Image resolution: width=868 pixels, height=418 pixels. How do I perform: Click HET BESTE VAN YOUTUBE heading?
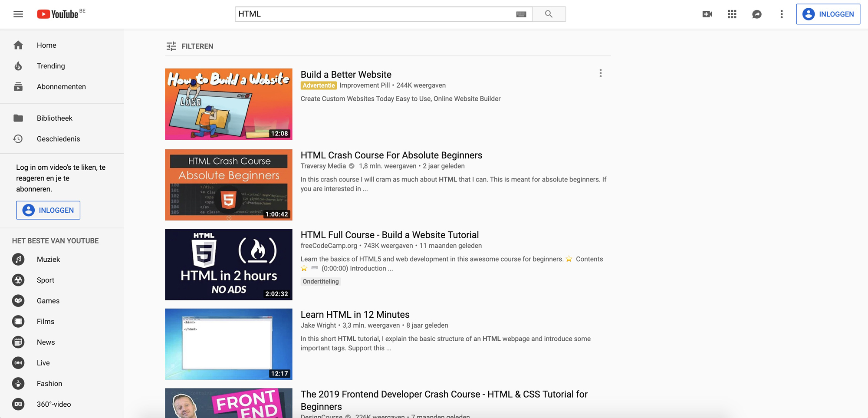coord(56,241)
